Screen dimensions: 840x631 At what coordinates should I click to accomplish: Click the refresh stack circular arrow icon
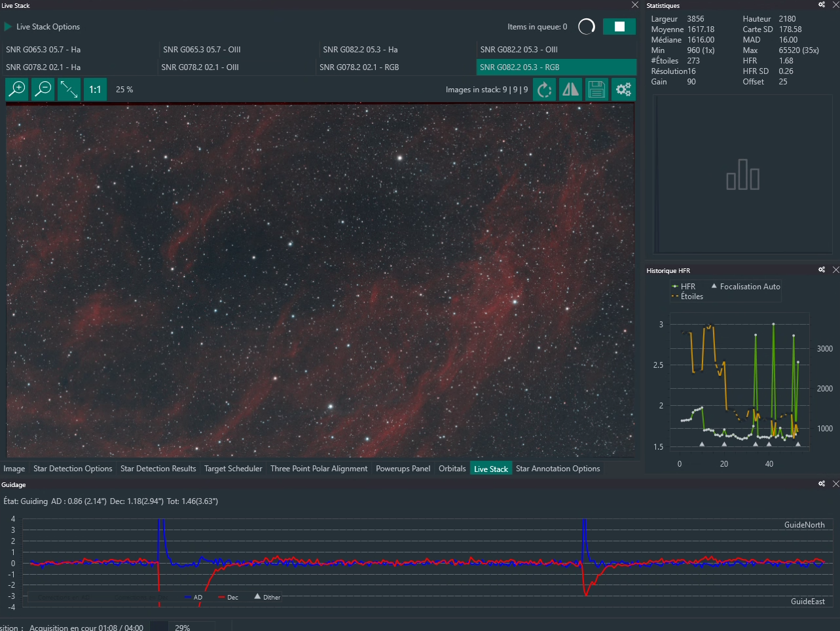point(544,89)
